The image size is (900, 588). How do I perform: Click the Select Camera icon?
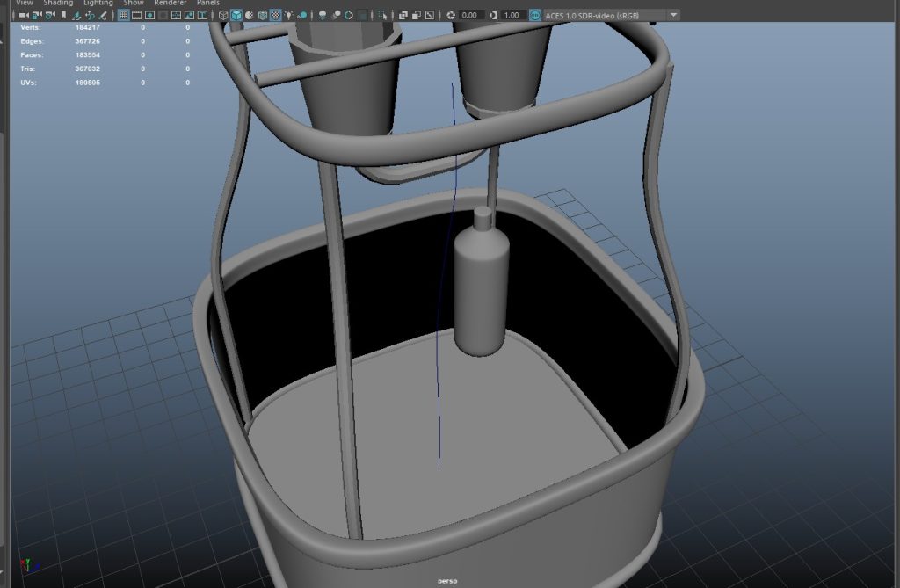[x=24, y=16]
